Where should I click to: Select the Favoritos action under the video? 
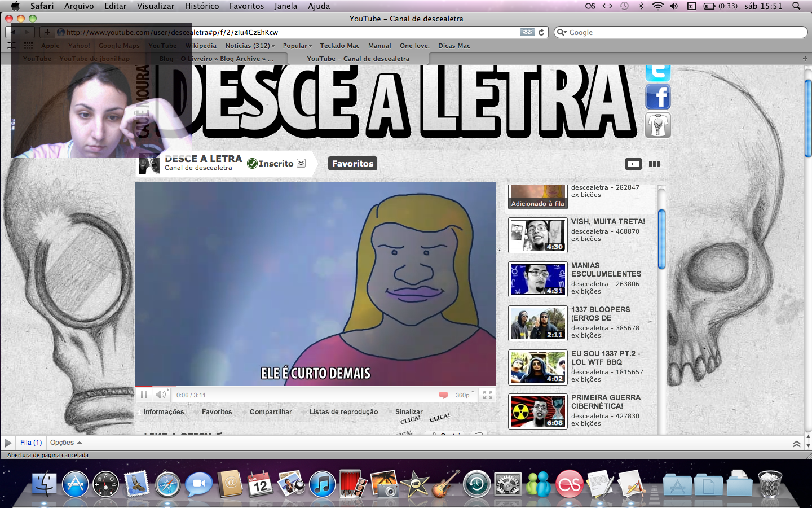(217, 412)
